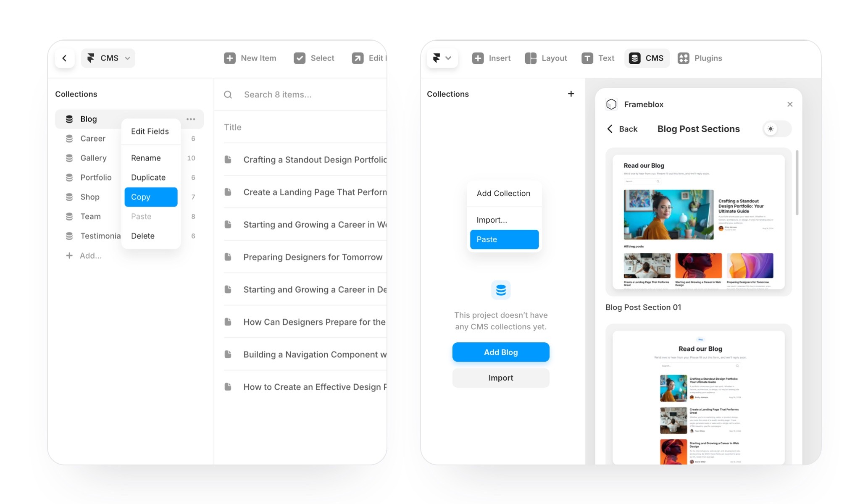Viewport: 868px width, 504px height.
Task: Create a New Item in the CMS
Action: click(x=250, y=58)
